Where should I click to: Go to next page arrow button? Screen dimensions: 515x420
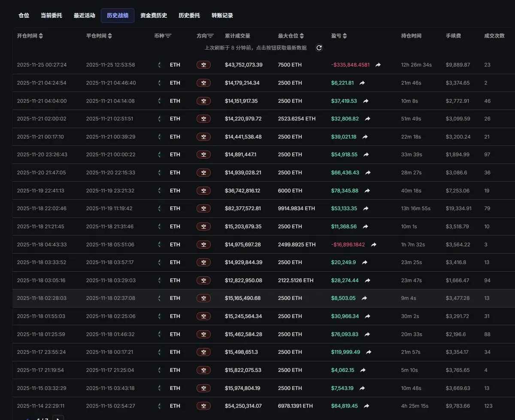pos(58,418)
